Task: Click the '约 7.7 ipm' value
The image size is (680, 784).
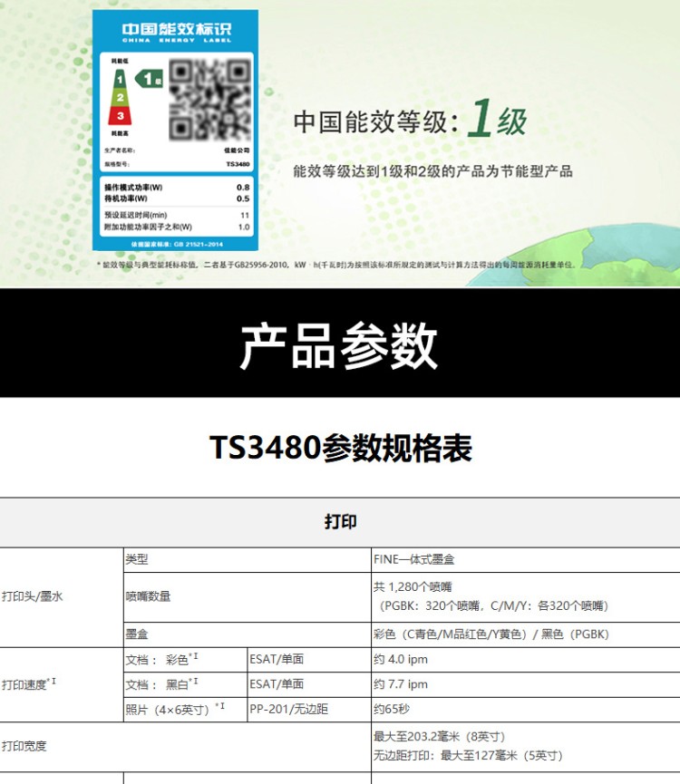Action: click(x=401, y=684)
